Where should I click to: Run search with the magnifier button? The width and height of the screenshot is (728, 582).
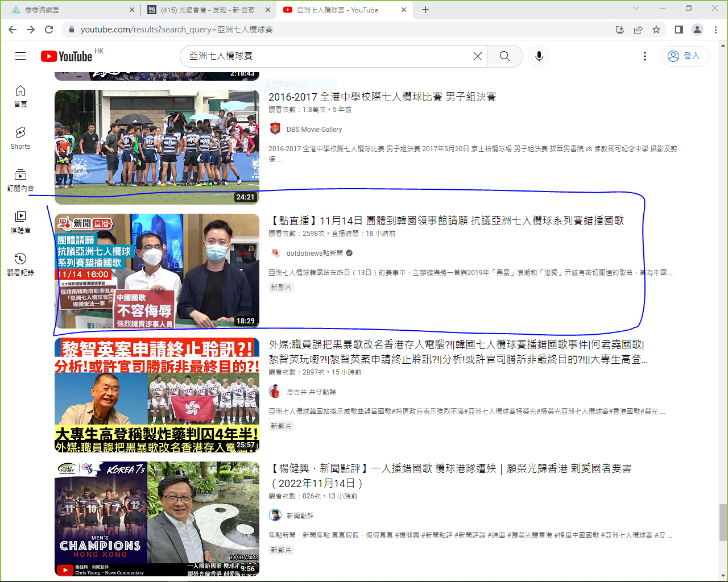504,56
